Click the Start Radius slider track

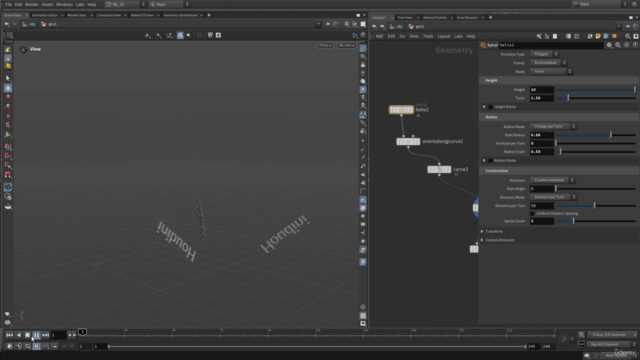coord(596,135)
